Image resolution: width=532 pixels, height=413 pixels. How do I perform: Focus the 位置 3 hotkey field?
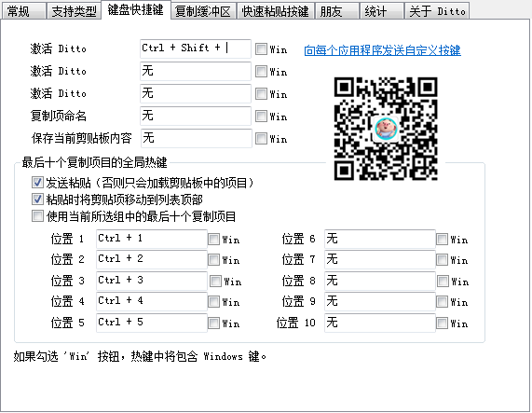click(x=152, y=281)
